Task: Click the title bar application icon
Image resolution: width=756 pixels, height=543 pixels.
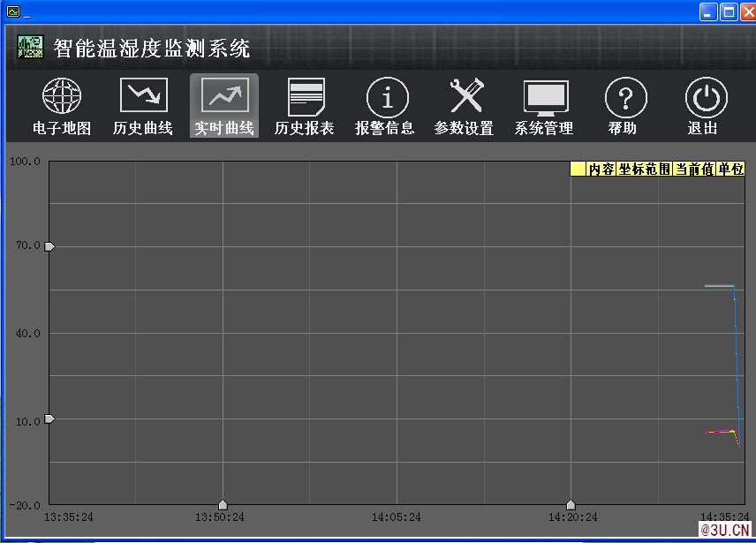Action: [13, 11]
